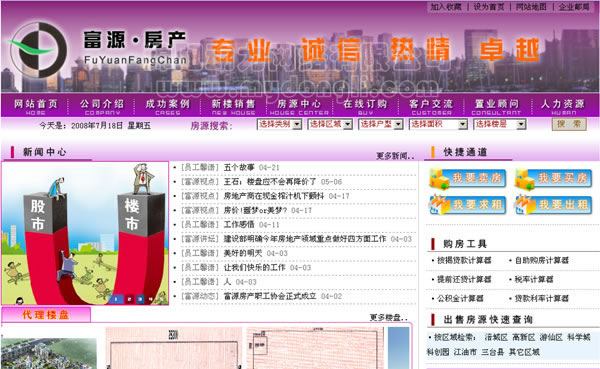
Task: Click the [富源讲坛] category tag
Action: point(199,239)
